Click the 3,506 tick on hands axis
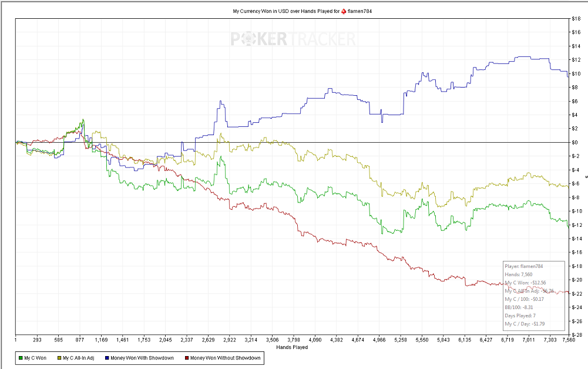This screenshot has width=588, height=369. (x=272, y=340)
